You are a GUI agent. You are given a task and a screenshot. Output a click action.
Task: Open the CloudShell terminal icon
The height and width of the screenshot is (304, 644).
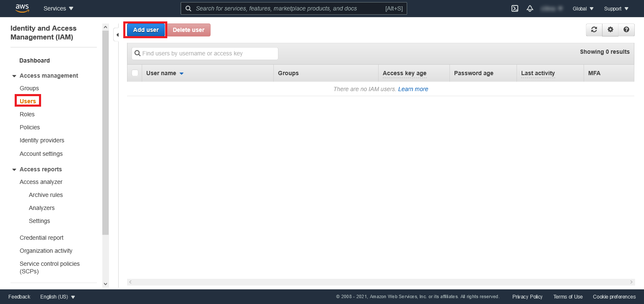[x=515, y=8]
